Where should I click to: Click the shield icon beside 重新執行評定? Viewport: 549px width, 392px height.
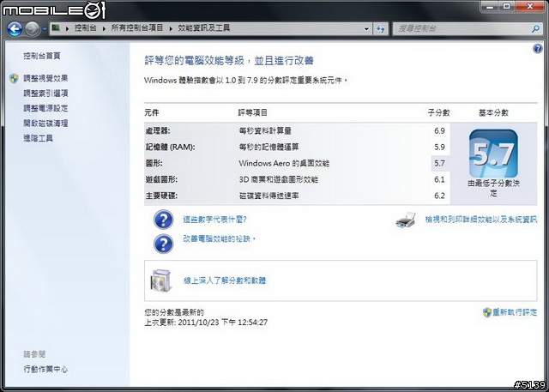click(x=487, y=312)
